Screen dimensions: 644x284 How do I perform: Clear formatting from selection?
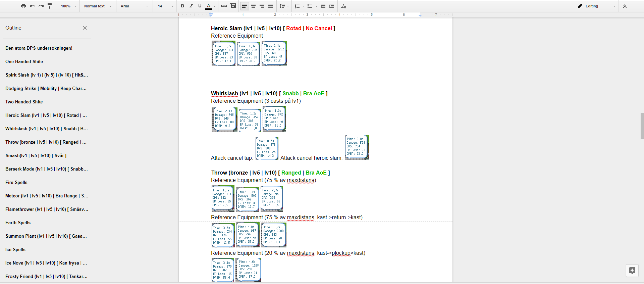[x=344, y=6]
